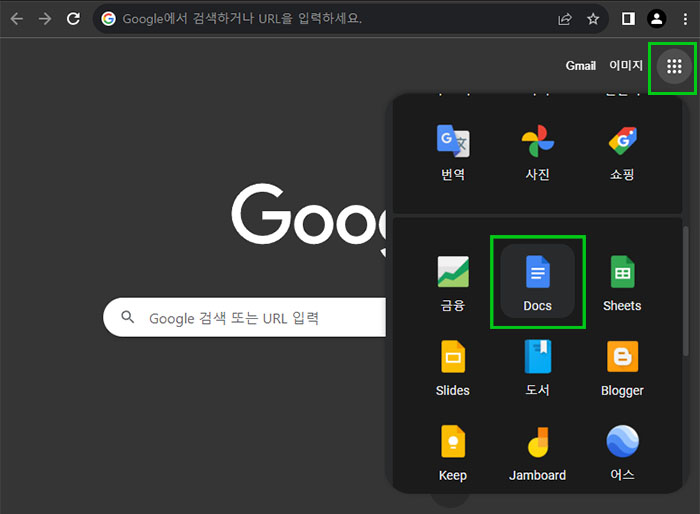Toggle the browser side panel
Screen dimensions: 700x514
pos(628,19)
